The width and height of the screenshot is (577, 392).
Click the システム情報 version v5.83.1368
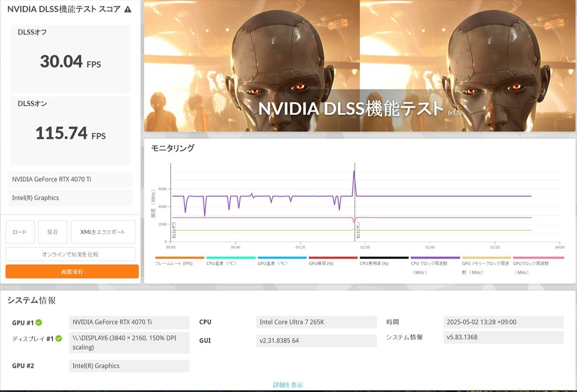tap(503, 337)
